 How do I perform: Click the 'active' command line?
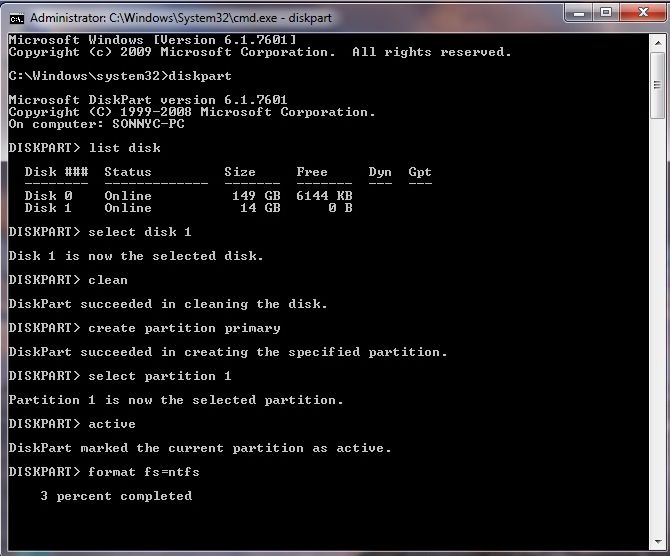(72, 424)
